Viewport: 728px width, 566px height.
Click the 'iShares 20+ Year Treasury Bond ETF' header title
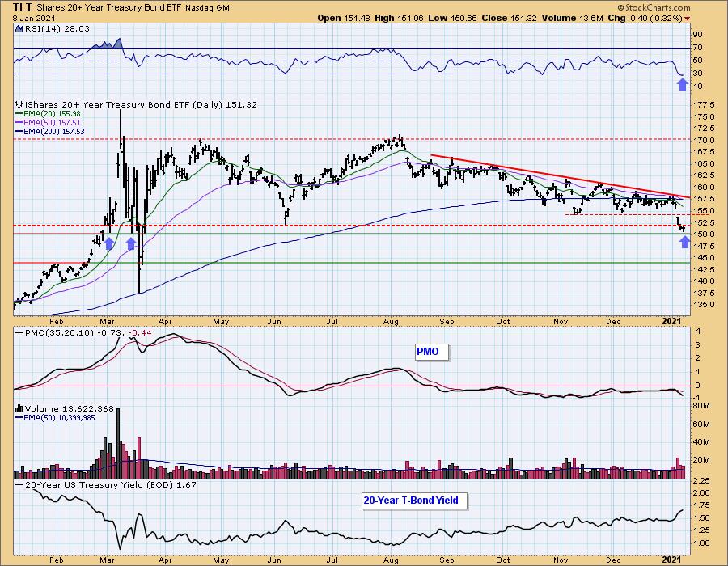click(x=108, y=8)
